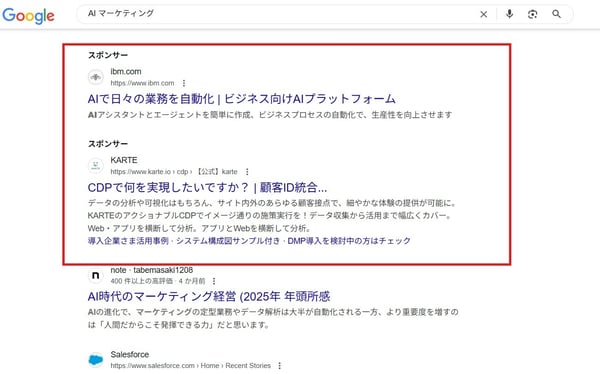Open more options for KARTE ad
This screenshot has width=600, height=374.
[247, 171]
